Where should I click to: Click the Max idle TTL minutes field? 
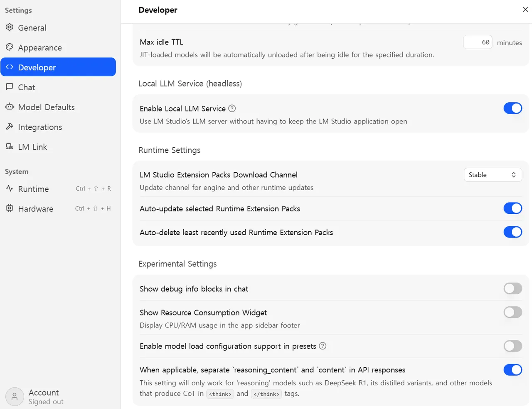point(478,42)
